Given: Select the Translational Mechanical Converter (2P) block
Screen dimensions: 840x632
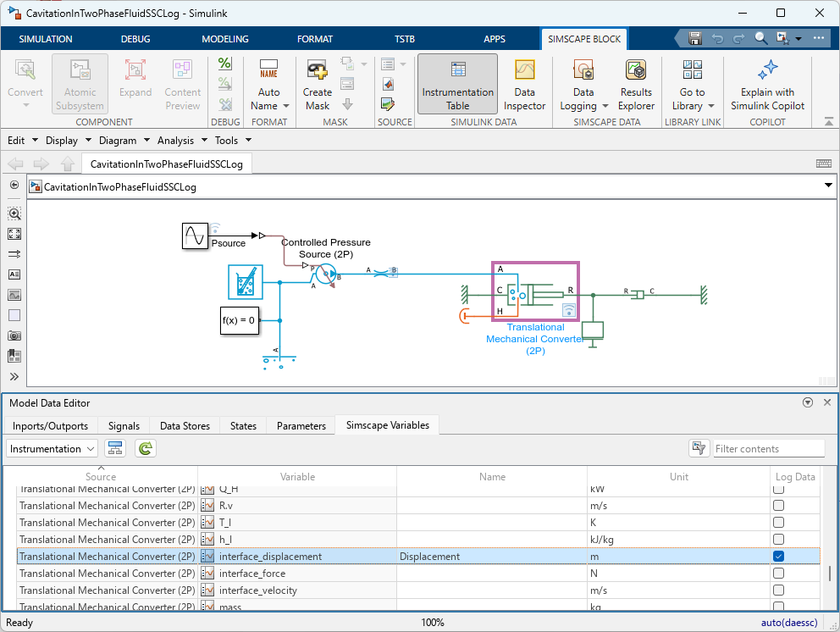Looking at the screenshot, I should click(535, 291).
